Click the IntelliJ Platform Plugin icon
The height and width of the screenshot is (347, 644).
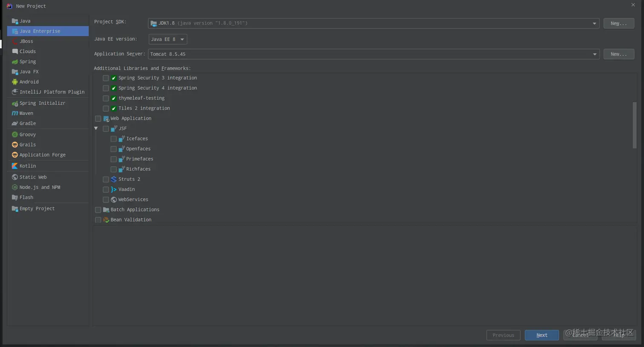click(15, 92)
